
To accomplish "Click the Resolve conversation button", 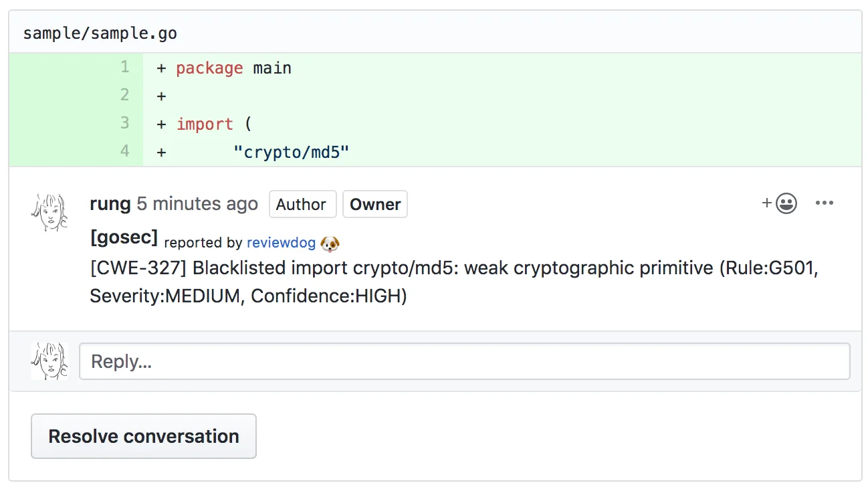I will pos(142,436).
